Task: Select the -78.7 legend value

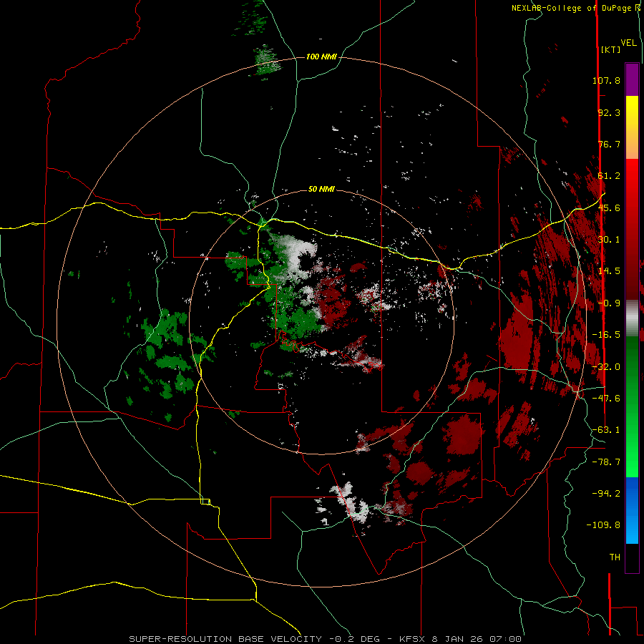Action: (606, 462)
